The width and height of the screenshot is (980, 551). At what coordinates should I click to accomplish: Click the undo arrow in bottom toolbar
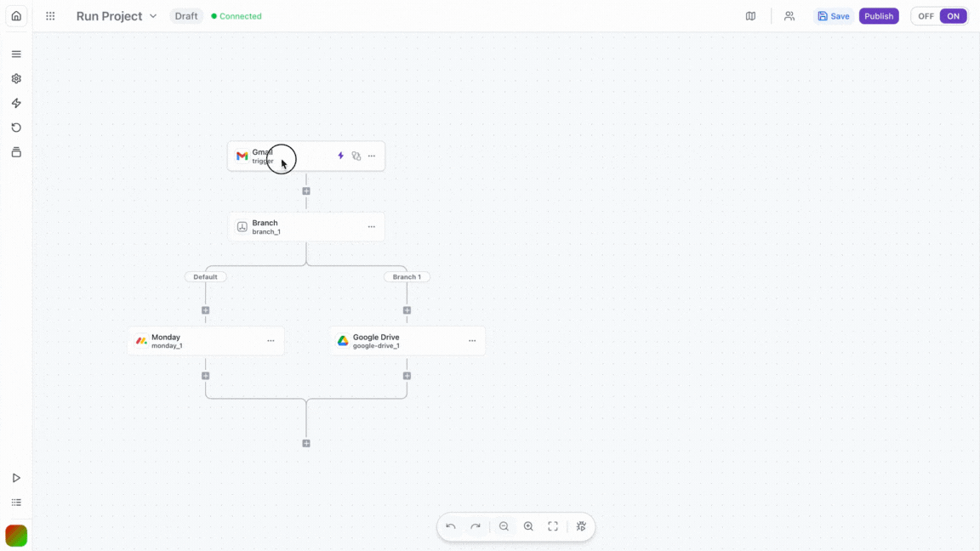tap(451, 526)
